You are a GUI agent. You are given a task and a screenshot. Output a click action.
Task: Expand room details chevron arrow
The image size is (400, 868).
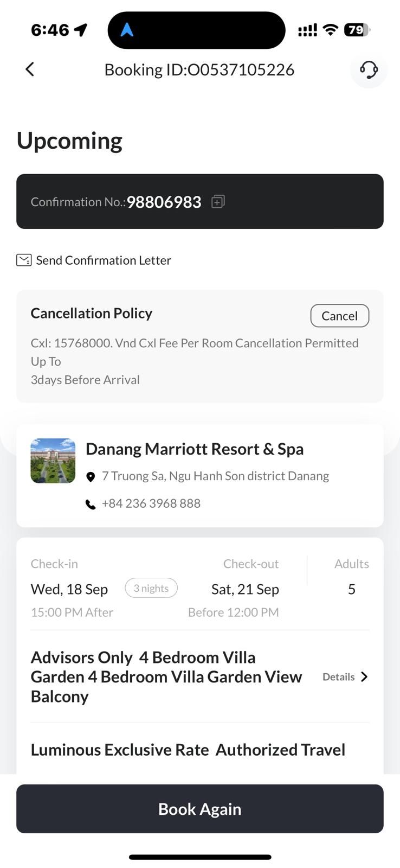coord(364,676)
